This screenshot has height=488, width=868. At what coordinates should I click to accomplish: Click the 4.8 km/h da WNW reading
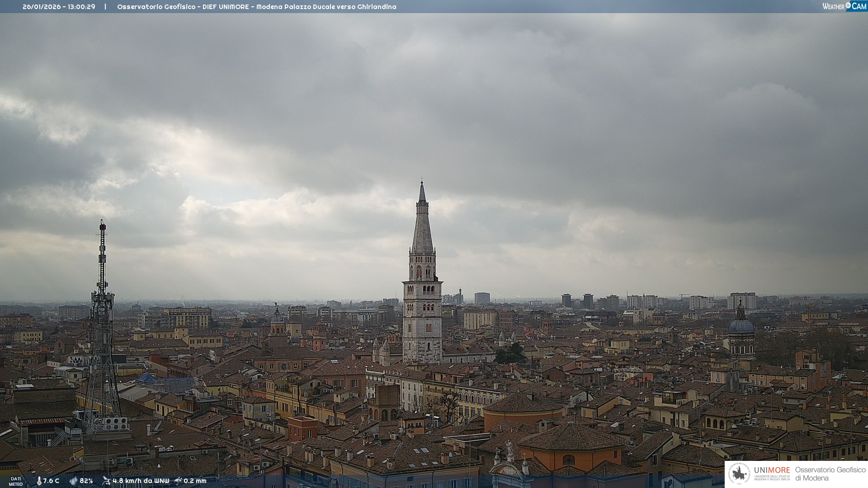tap(141, 481)
